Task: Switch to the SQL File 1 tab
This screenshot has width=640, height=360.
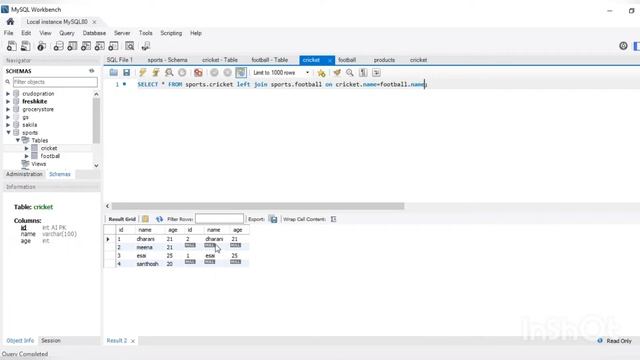Action: pos(120,60)
